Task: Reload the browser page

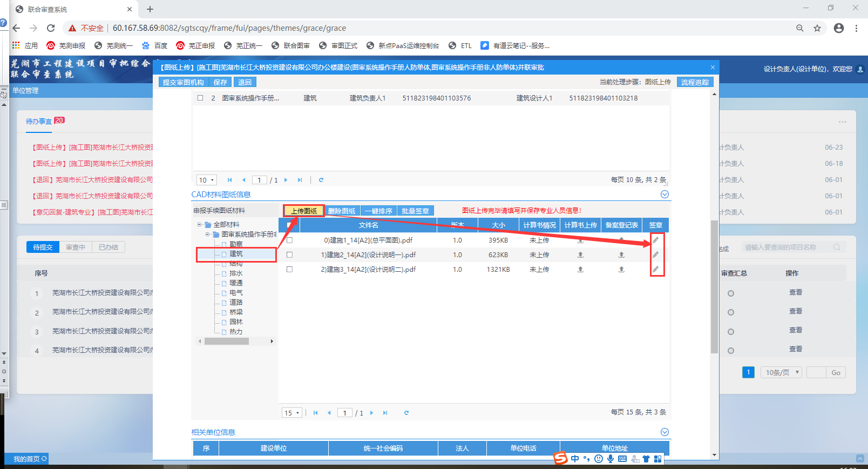Action: coord(51,28)
